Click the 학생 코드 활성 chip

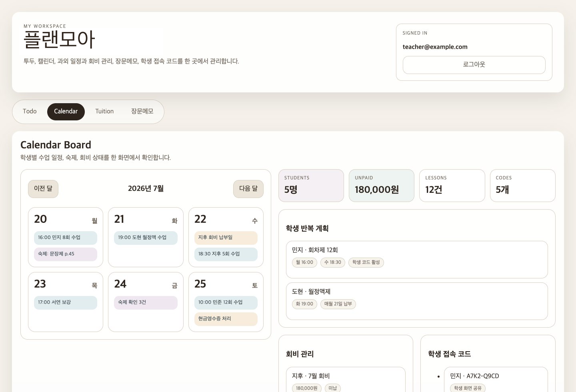pos(366,262)
